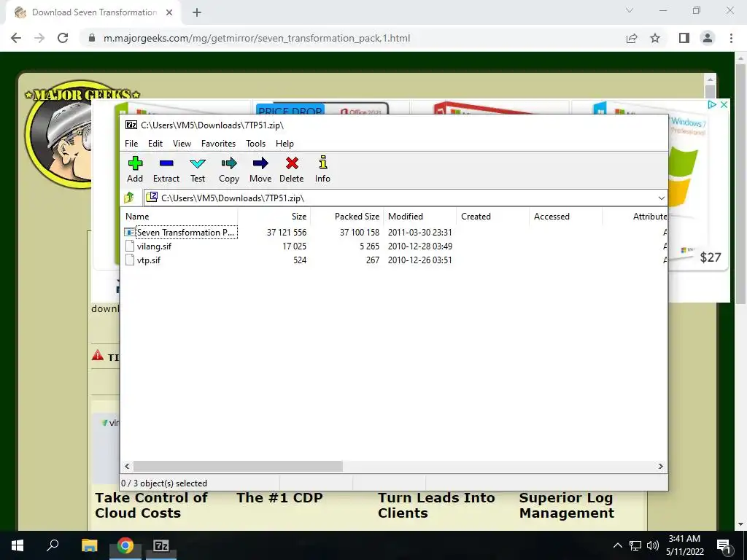Click the 7-Zip horizontal scrollbar thumb
This screenshot has width=747, height=560.
238,466
